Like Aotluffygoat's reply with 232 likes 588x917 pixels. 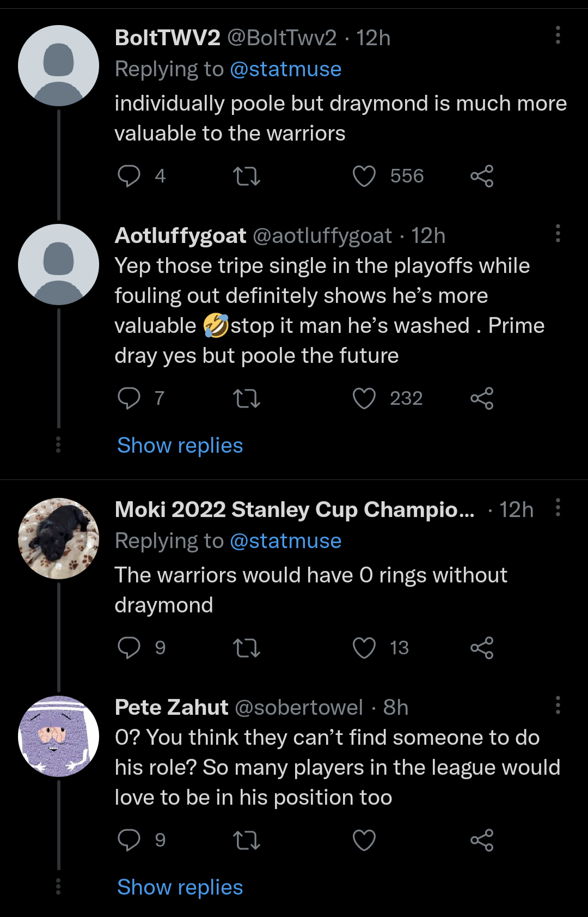(x=364, y=398)
